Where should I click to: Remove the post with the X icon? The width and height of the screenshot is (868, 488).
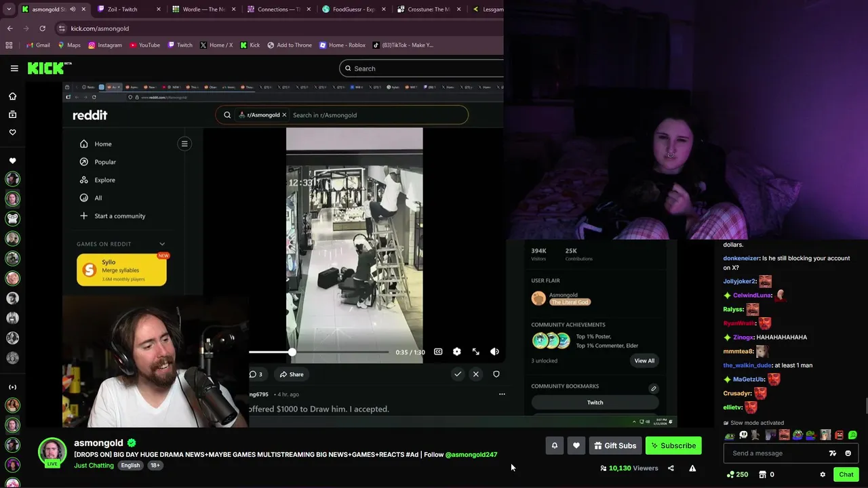tap(476, 374)
